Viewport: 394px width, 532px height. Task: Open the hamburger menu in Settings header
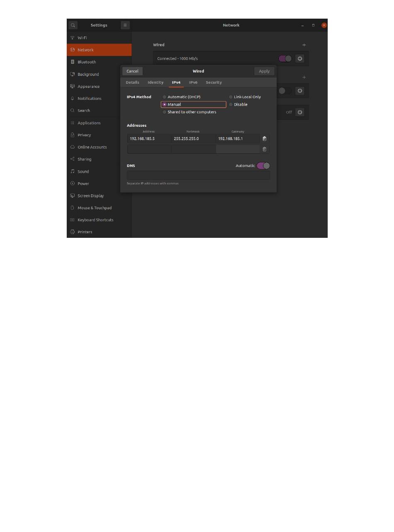pyautogui.click(x=125, y=25)
